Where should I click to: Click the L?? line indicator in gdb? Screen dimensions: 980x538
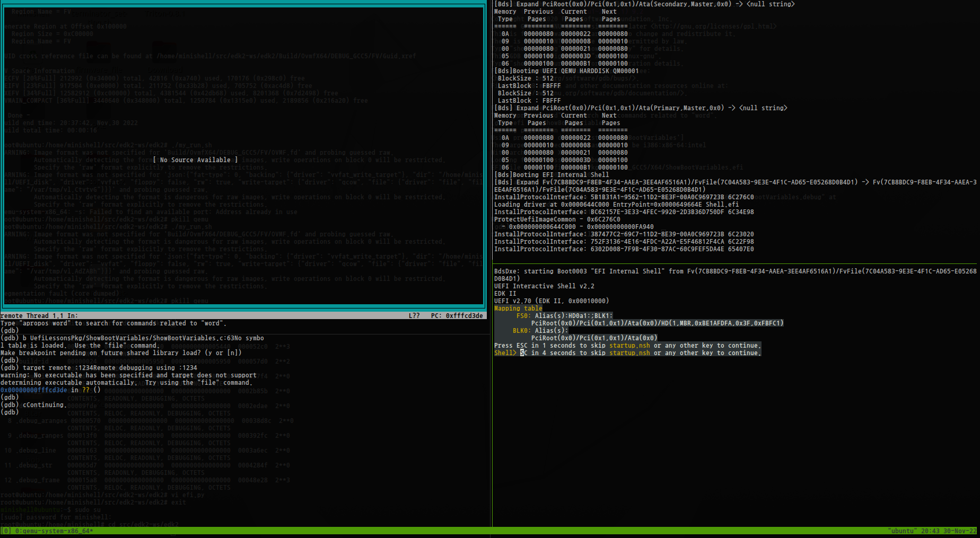(x=414, y=315)
